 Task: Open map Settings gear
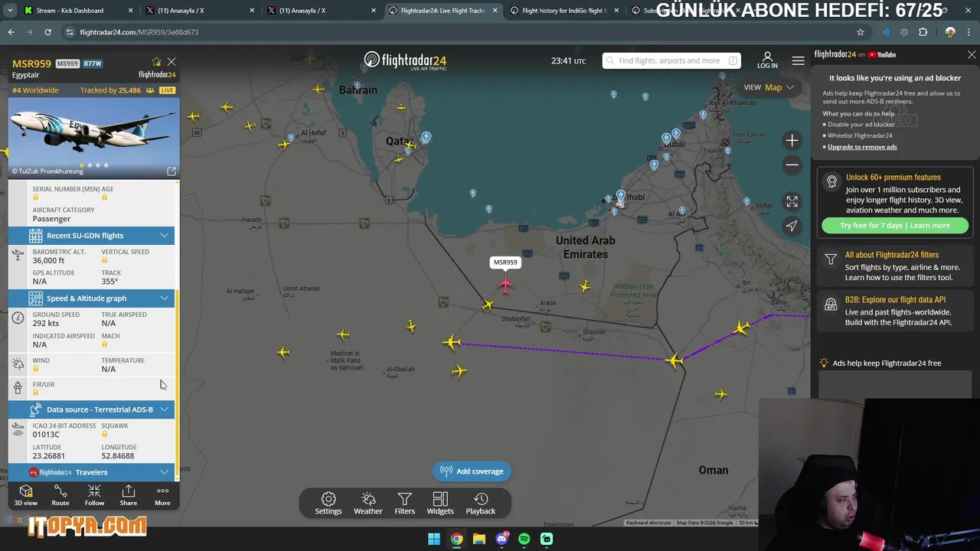(x=328, y=503)
